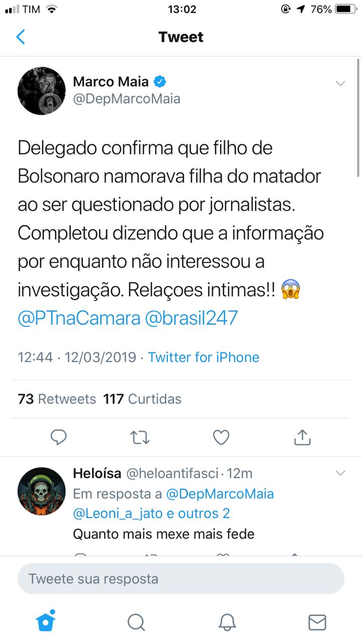Open Heloísa's avatar
362x644 pixels.
[42, 491]
